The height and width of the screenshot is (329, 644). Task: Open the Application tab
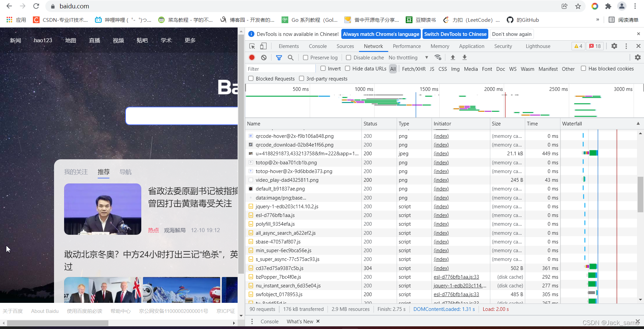click(472, 46)
